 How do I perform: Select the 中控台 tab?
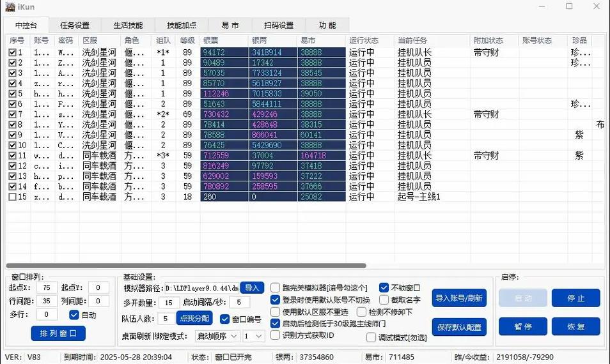(x=26, y=26)
